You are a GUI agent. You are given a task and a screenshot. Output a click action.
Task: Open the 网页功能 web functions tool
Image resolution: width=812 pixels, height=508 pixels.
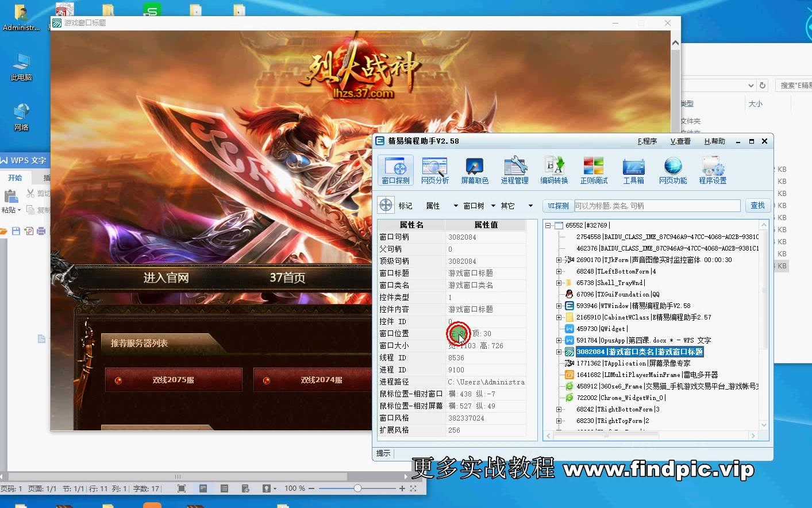673,171
